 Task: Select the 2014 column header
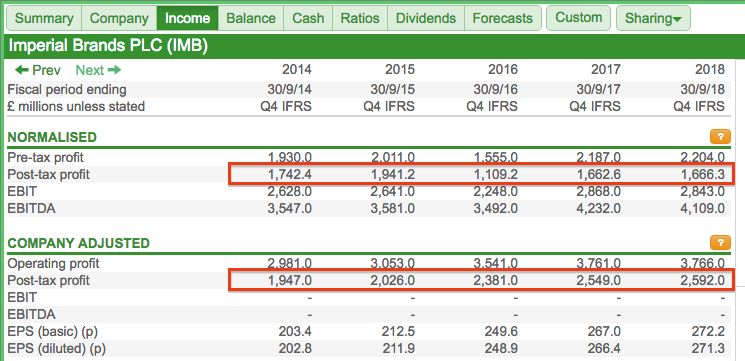click(x=297, y=70)
